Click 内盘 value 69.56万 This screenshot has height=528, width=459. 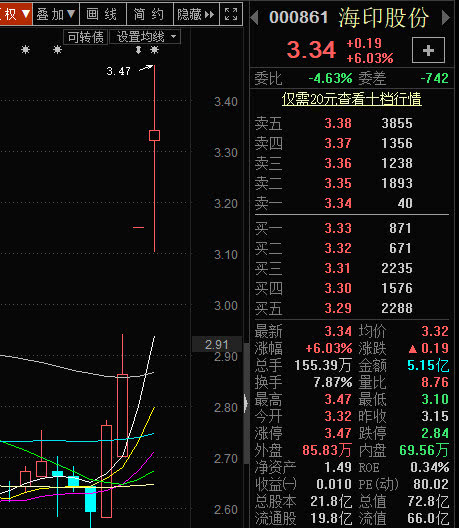pyautogui.click(x=424, y=450)
